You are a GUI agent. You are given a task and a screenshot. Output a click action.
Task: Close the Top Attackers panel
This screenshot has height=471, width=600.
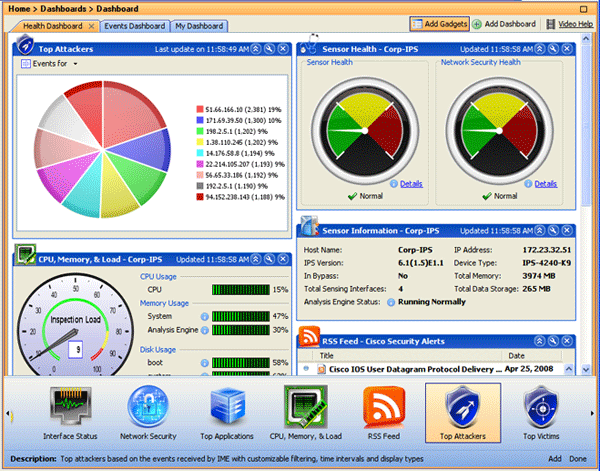[283, 49]
